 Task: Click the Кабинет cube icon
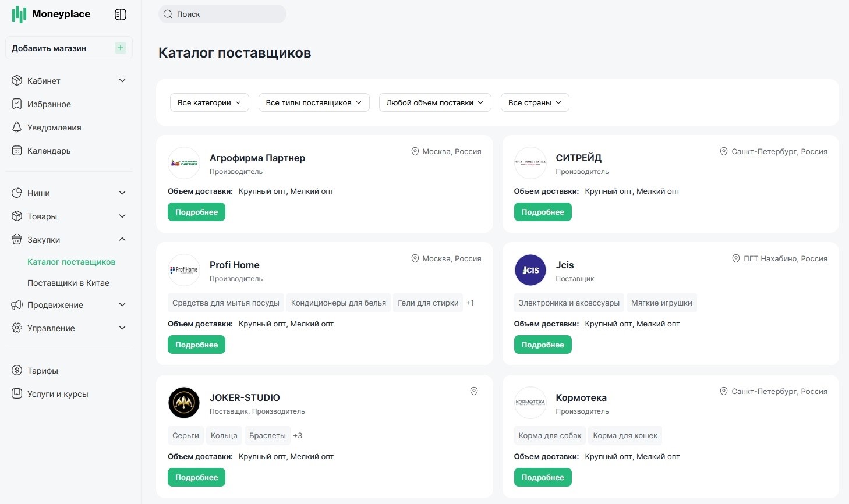pyautogui.click(x=17, y=80)
